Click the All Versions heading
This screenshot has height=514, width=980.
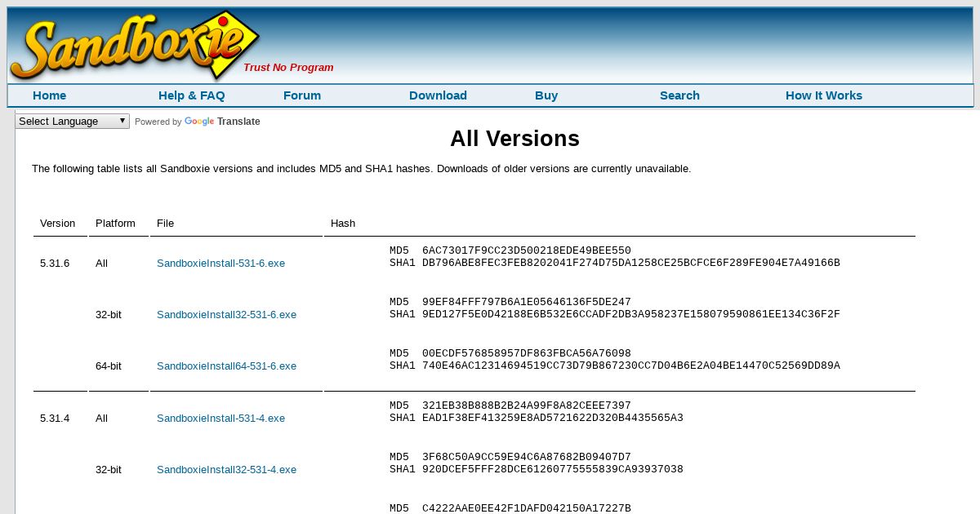tap(514, 139)
